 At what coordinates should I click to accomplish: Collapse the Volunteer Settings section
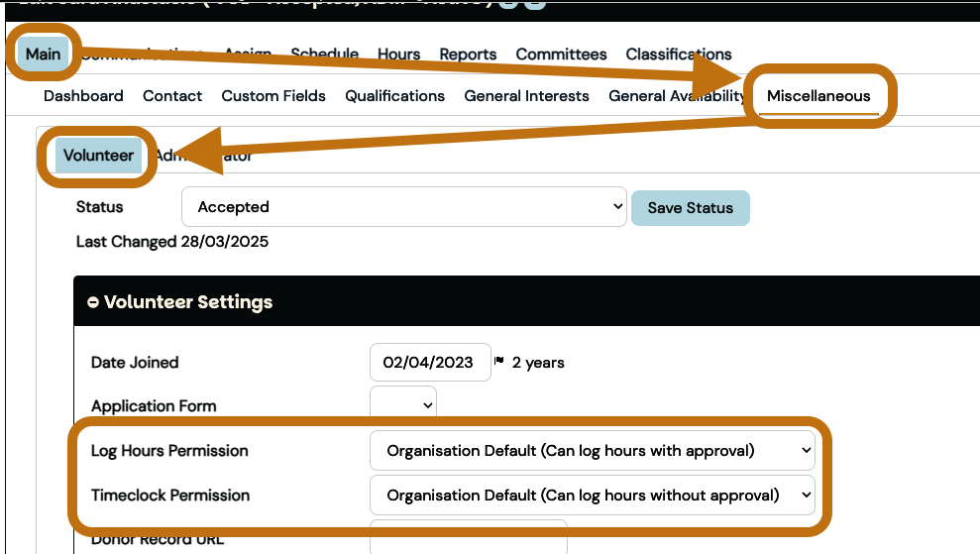click(x=93, y=302)
